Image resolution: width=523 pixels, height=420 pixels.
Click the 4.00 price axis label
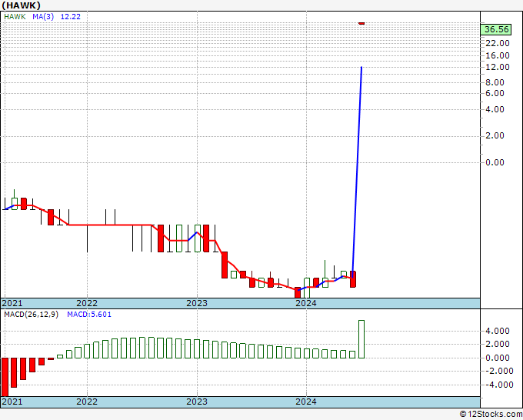[x=495, y=109]
